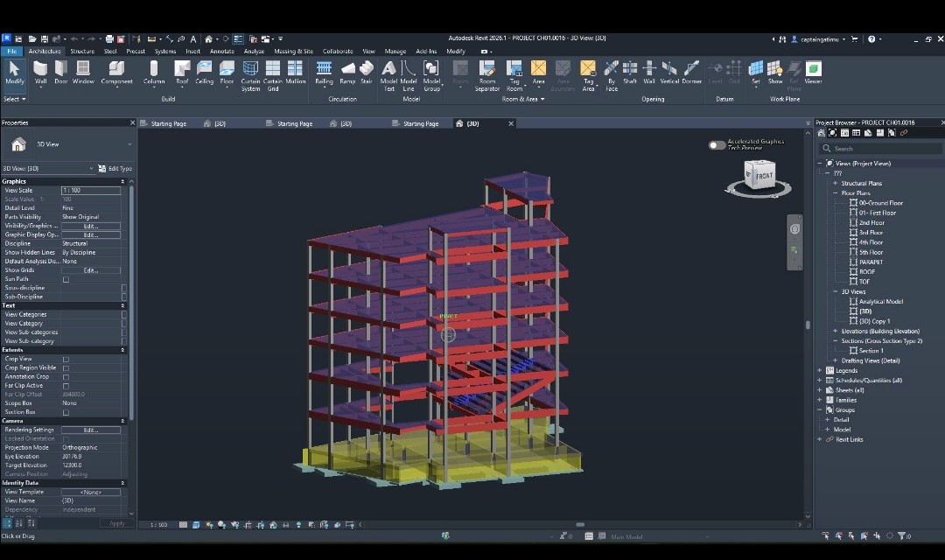The height and width of the screenshot is (560, 945).
Task: Expand the Revit Links node
Action: click(820, 439)
